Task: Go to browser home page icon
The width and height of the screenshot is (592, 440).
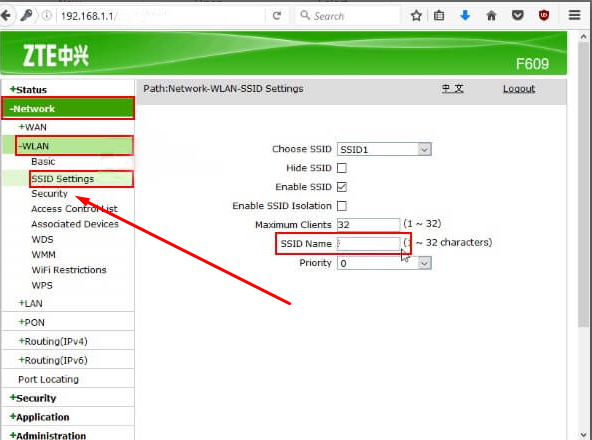Action: point(491,15)
